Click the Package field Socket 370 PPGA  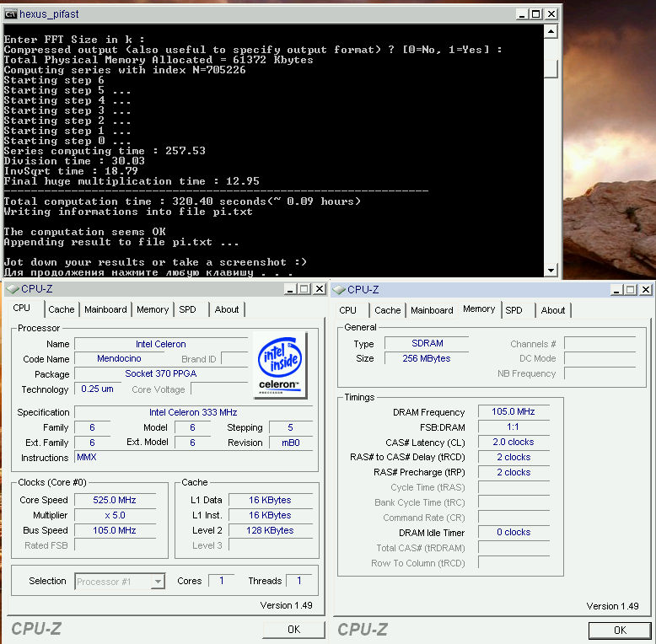[161, 374]
